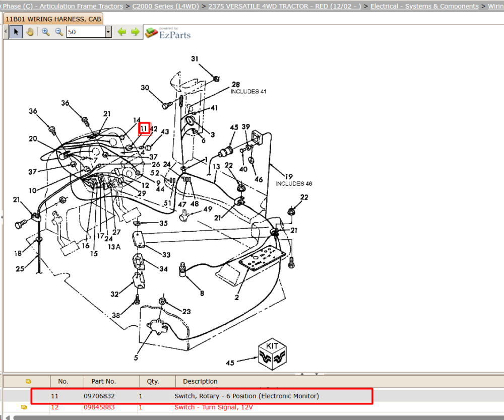This screenshot has width=504, height=420.
Task: Click callout 25 in the diagram
Action: (x=20, y=269)
